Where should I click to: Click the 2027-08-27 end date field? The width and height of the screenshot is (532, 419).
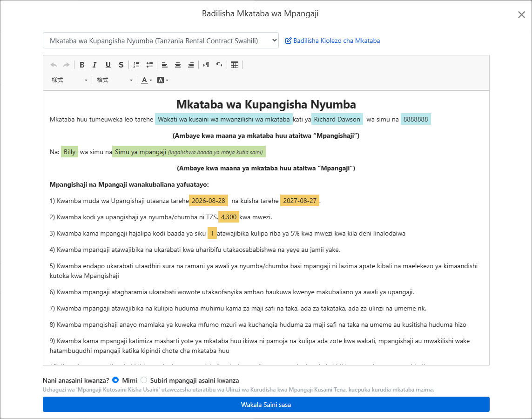pos(300,201)
